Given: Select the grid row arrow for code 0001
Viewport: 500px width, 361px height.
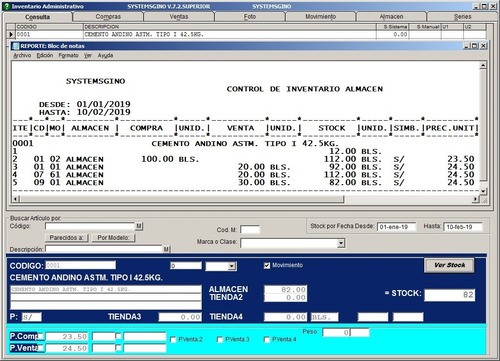Looking at the screenshot, I should coord(11,34).
